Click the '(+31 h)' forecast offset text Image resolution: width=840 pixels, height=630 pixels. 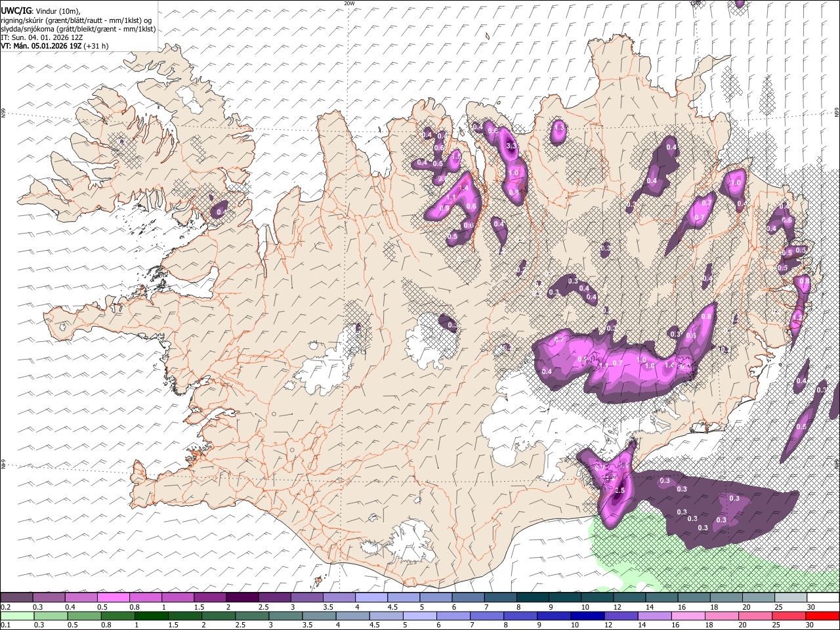click(x=96, y=46)
